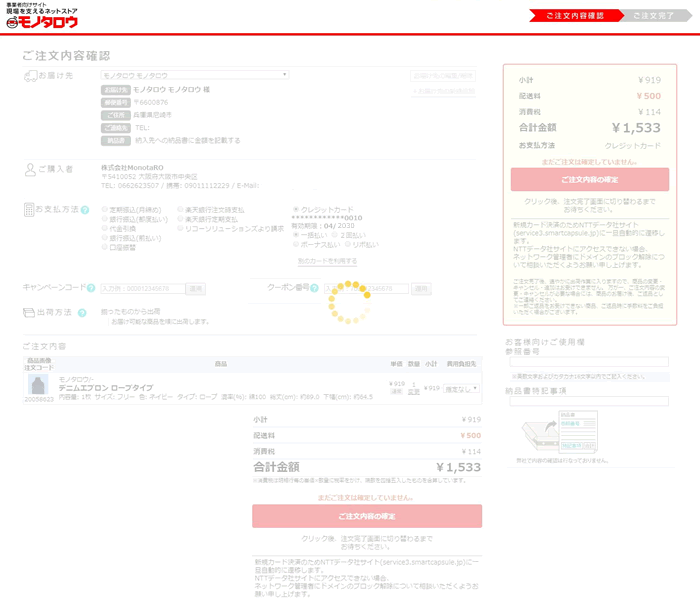Click postal code 〒6600876
700x600 pixels.
coord(150,102)
